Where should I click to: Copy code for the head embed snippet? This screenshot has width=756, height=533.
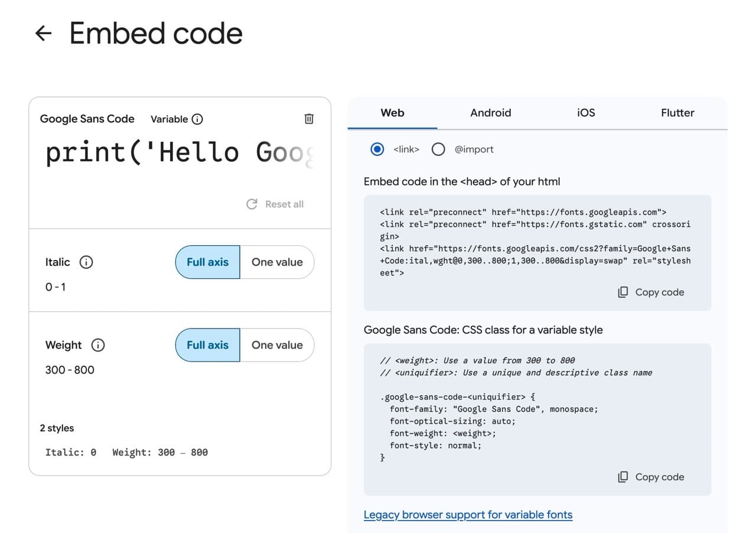[x=651, y=292]
